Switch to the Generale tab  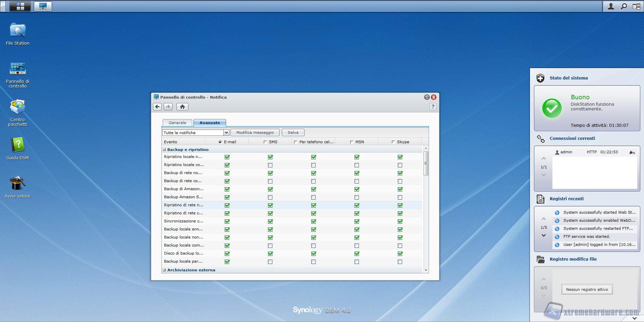pos(177,123)
